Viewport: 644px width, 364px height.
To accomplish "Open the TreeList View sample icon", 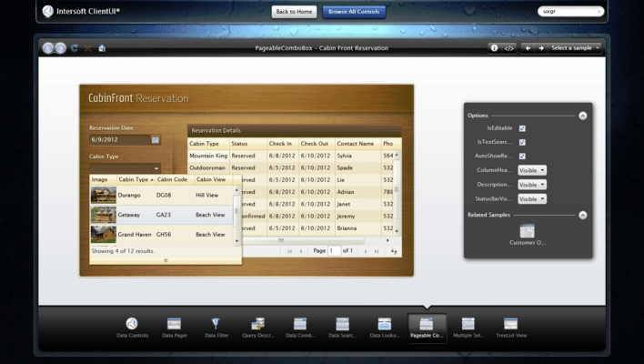I will click(x=510, y=325).
